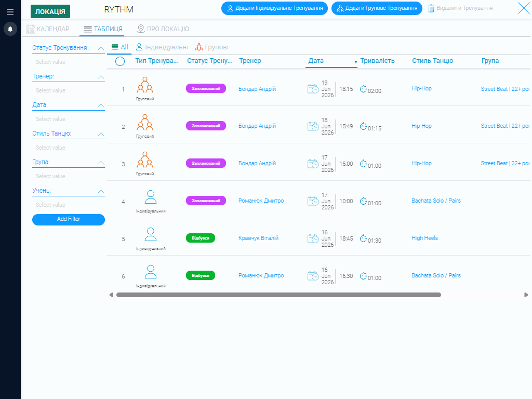The height and width of the screenshot is (399, 532).
Task: Open Стиль Танцю select value field
Action: [x=69, y=148]
